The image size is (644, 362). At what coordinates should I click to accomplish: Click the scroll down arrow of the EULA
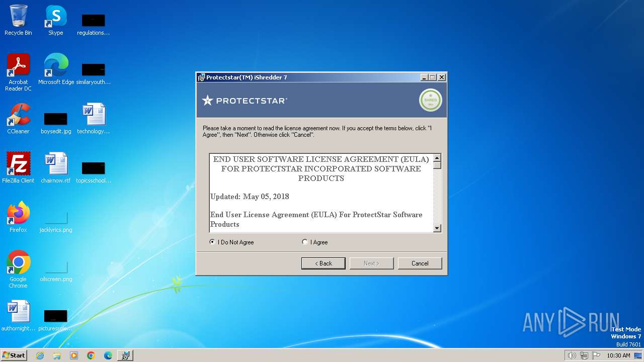tap(437, 228)
